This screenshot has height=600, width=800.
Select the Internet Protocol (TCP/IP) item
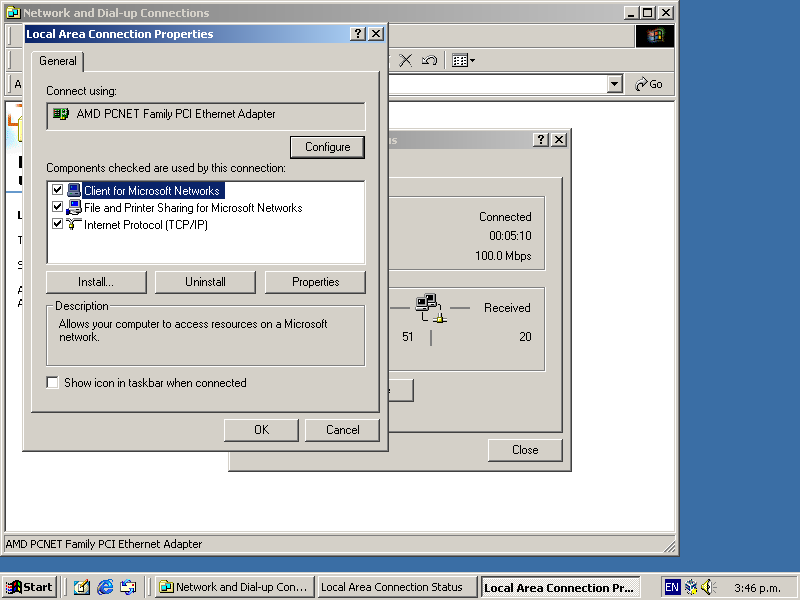pyautogui.click(x=146, y=225)
